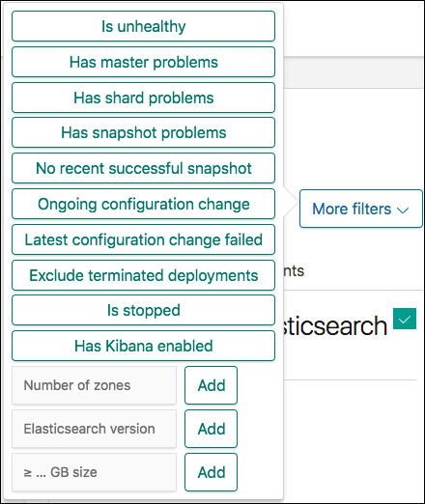Image resolution: width=425 pixels, height=504 pixels.
Task: Click the Elasticsearch heading text
Action: 335,325
